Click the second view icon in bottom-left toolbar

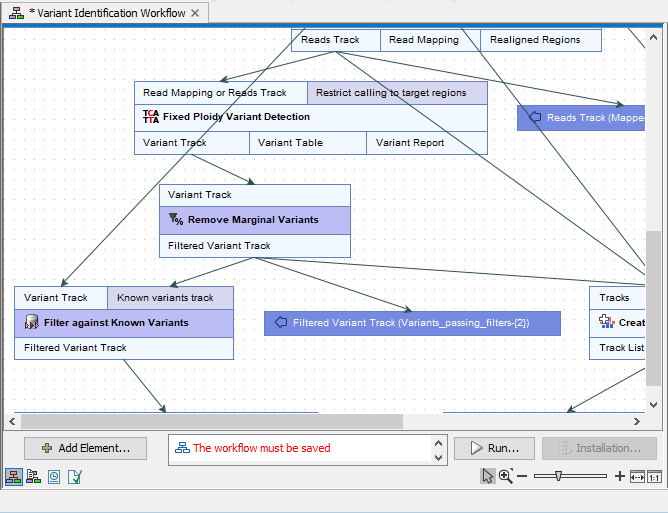click(33, 477)
